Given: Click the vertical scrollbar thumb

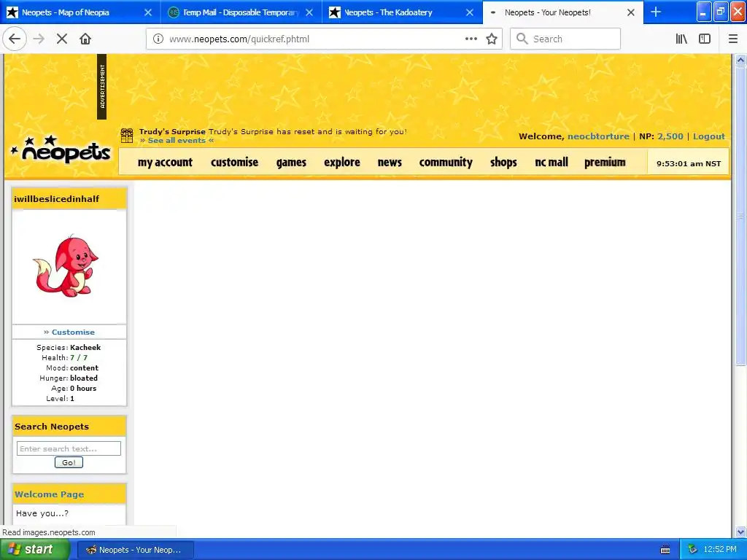Looking at the screenshot, I should 740,216.
